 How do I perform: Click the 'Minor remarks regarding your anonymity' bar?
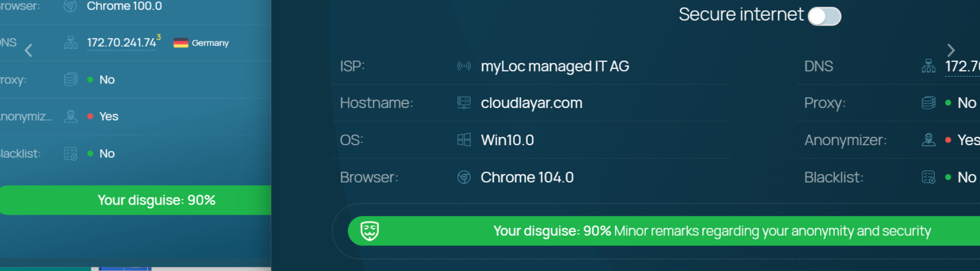pyautogui.click(x=664, y=231)
